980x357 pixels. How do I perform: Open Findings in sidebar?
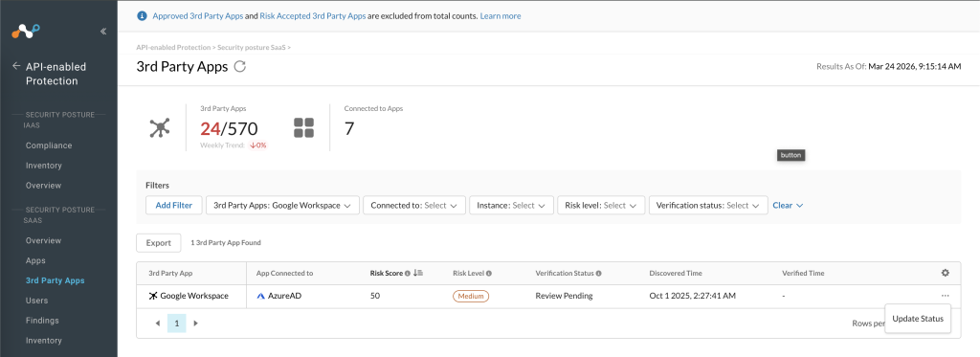(x=42, y=321)
